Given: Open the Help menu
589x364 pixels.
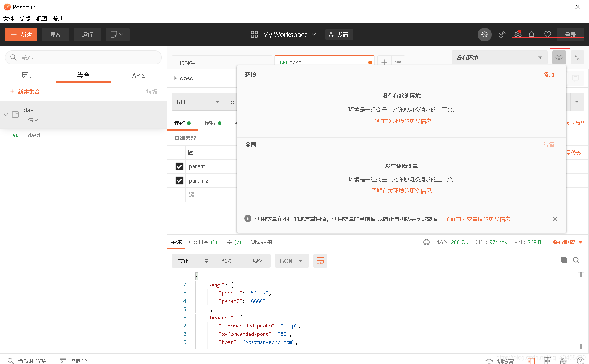Looking at the screenshot, I should 58,19.
